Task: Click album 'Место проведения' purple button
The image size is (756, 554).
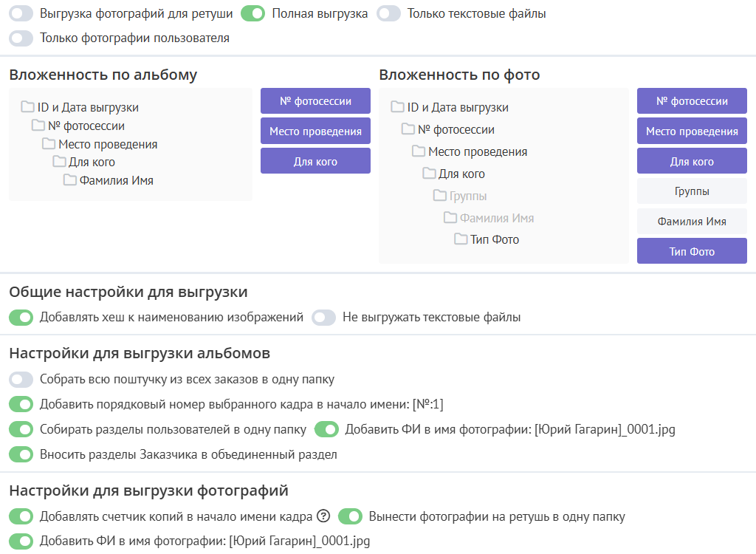Action: [315, 131]
